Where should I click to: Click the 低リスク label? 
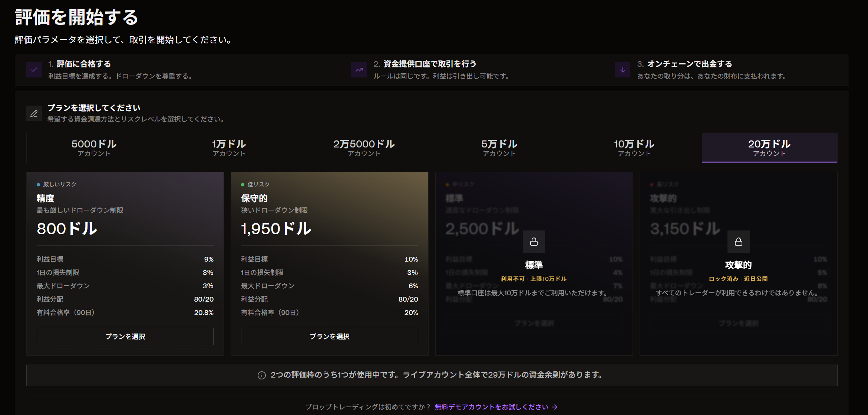pos(258,184)
